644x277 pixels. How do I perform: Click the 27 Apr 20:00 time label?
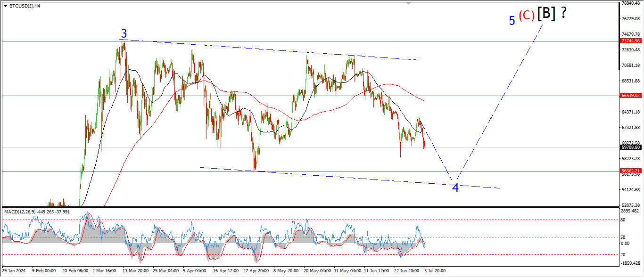click(x=255, y=271)
